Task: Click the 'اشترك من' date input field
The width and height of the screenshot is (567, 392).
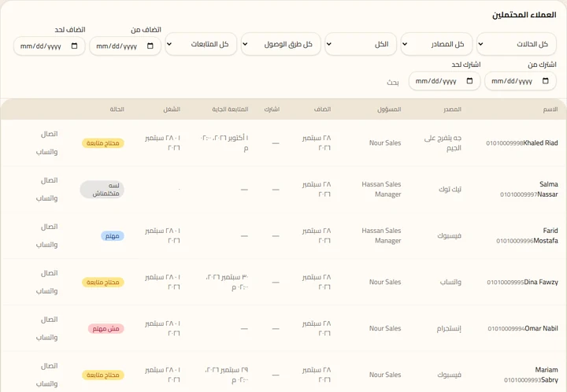Action: point(521,81)
